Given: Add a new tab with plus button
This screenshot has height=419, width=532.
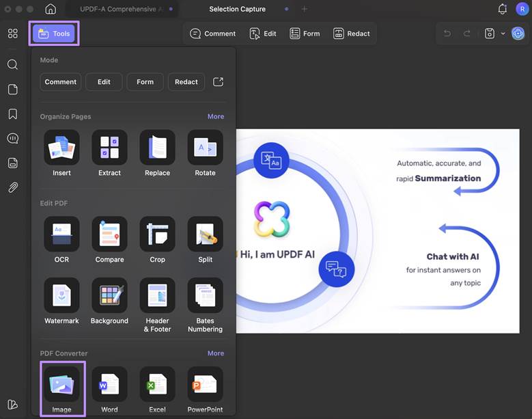Looking at the screenshot, I should click(305, 9).
